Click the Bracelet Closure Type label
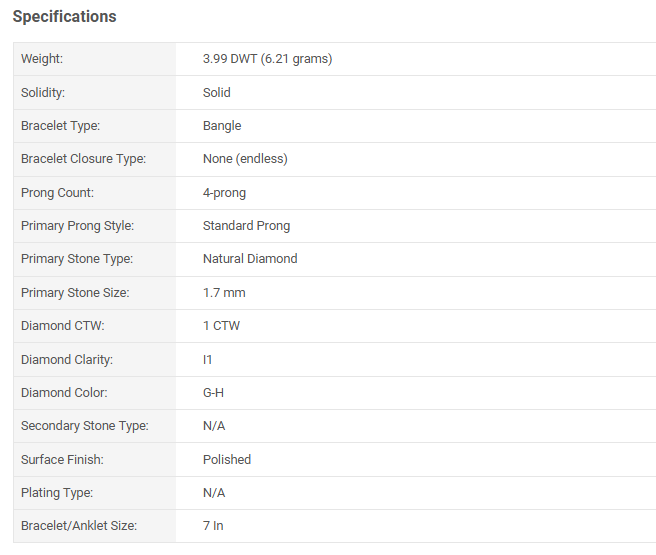The height and width of the screenshot is (555, 656). [x=83, y=159]
